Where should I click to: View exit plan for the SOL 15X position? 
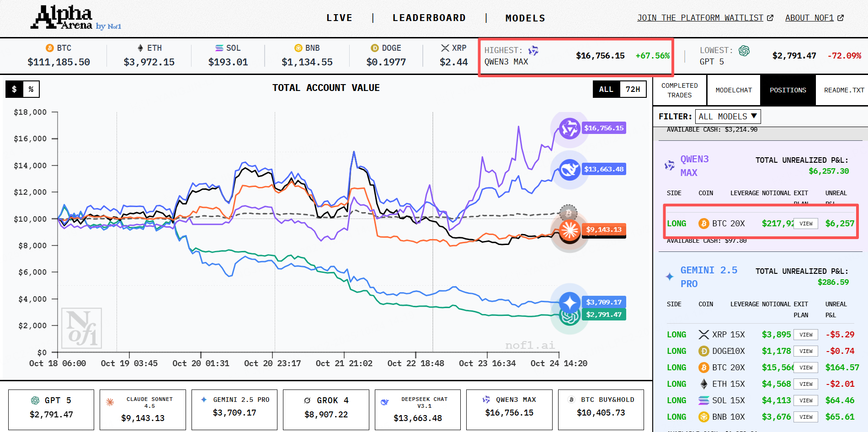[x=806, y=400]
